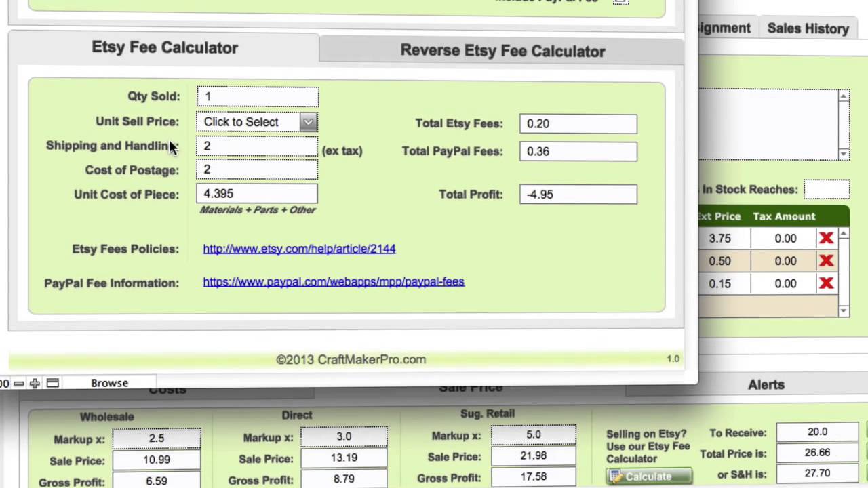Screen dimensions: 868x488
Task: Click the Direct Markup x field
Action: click(344, 436)
